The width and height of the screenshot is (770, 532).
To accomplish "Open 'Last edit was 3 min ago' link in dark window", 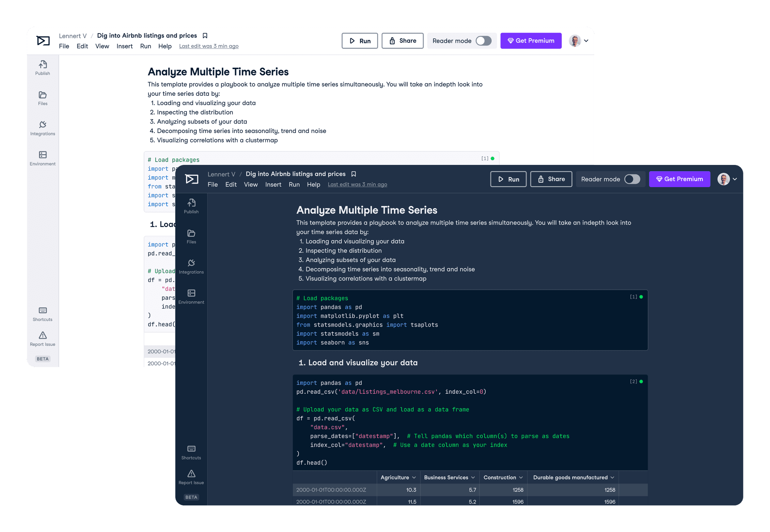I will pyautogui.click(x=357, y=184).
